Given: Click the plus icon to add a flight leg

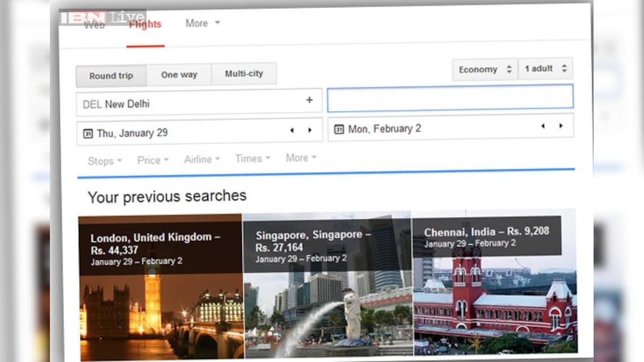Looking at the screenshot, I should click(310, 100).
